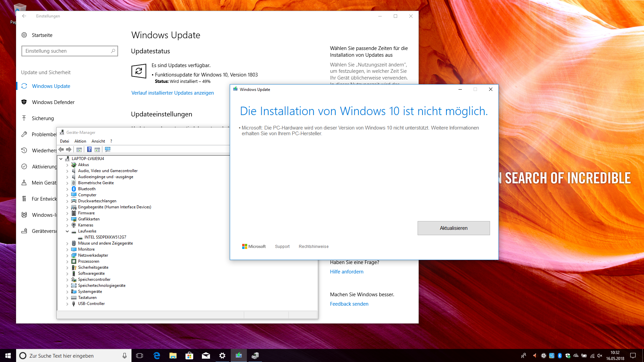Click the Feedback senden link

pyautogui.click(x=349, y=304)
